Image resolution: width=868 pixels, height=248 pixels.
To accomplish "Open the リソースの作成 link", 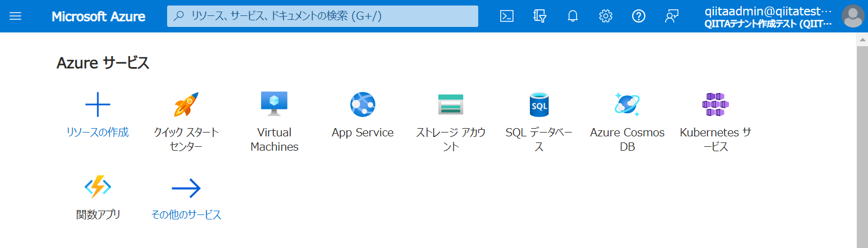I will 98,132.
